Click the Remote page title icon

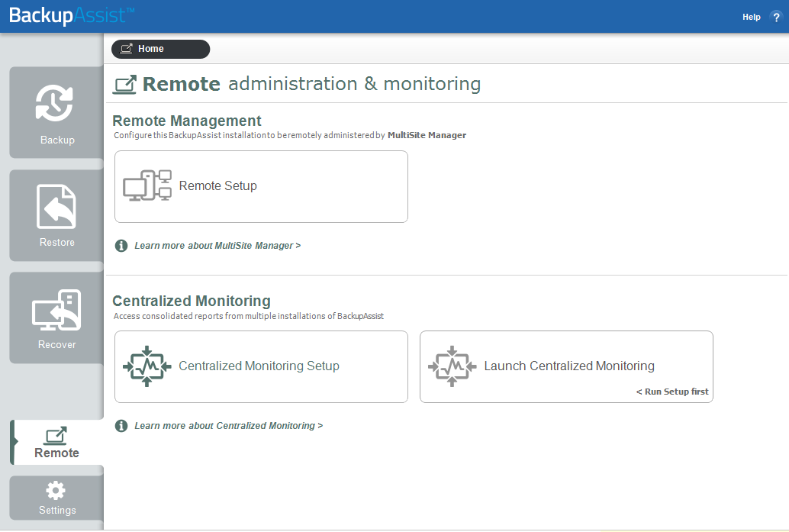tap(124, 85)
